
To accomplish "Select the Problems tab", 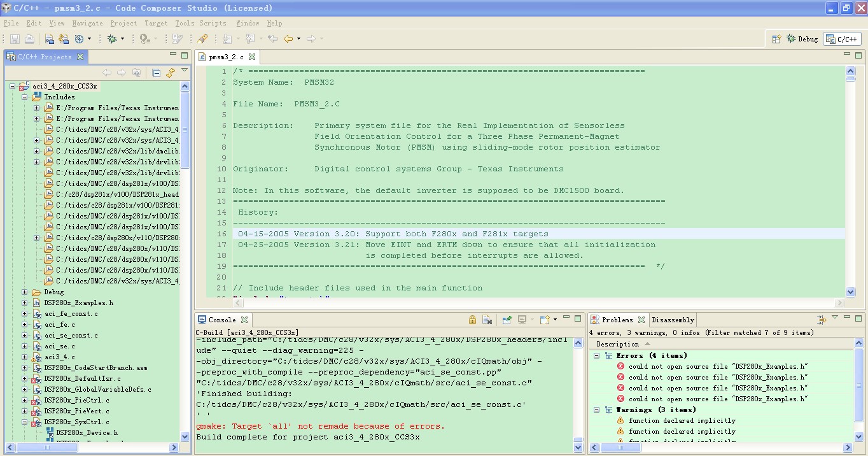I will point(617,320).
